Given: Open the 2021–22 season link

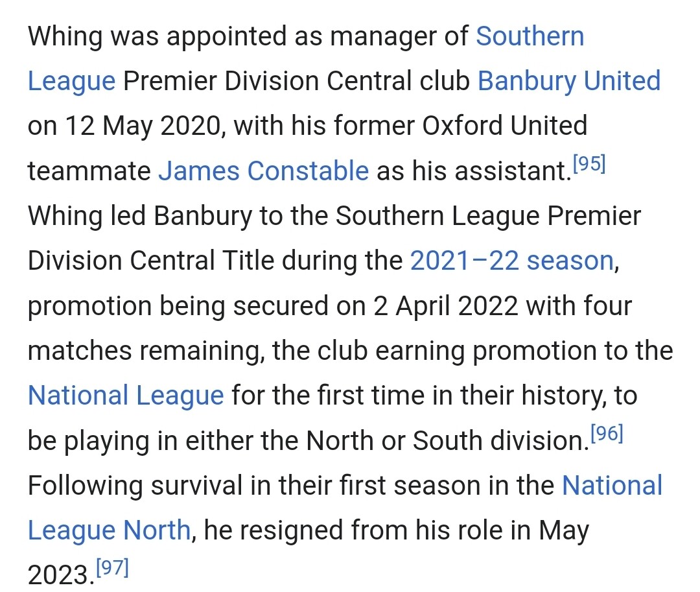Looking at the screenshot, I should (x=512, y=261).
